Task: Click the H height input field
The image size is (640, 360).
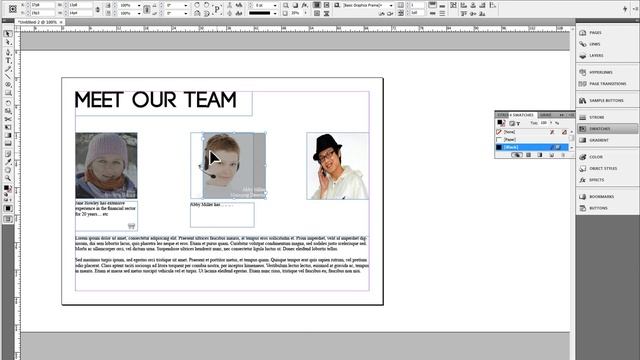Action: 80,13
